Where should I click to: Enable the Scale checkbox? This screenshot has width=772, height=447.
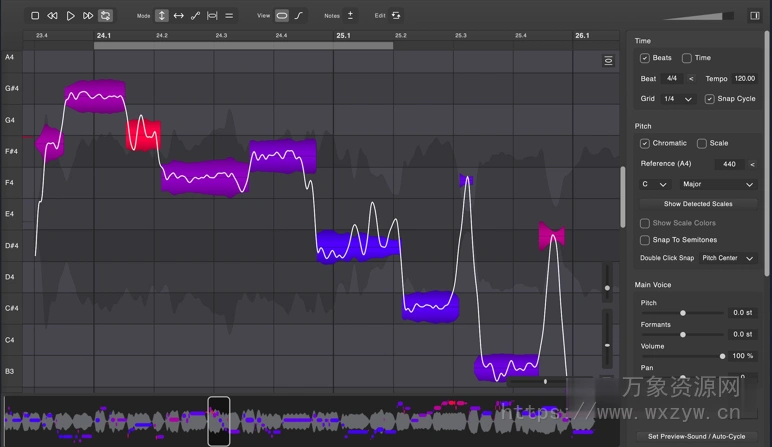coord(702,143)
